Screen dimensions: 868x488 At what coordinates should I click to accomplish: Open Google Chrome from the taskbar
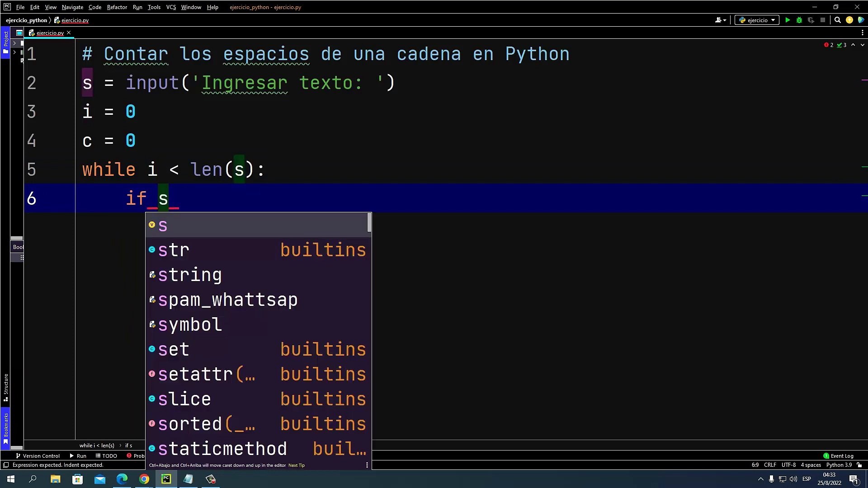click(144, 479)
